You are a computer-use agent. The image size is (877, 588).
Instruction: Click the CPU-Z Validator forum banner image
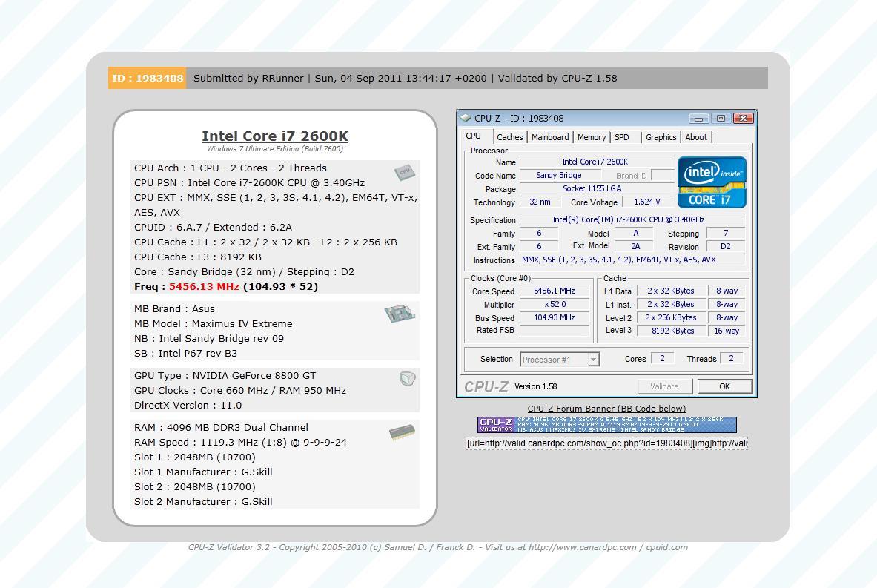tap(607, 425)
